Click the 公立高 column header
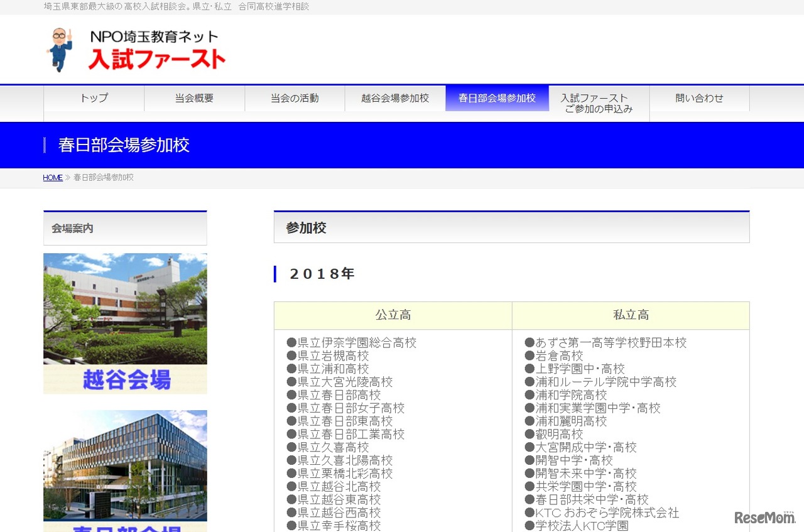The image size is (804, 532). (x=393, y=315)
